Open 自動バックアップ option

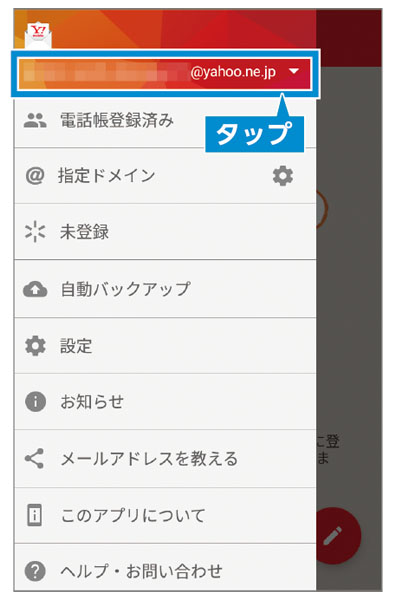(165, 289)
